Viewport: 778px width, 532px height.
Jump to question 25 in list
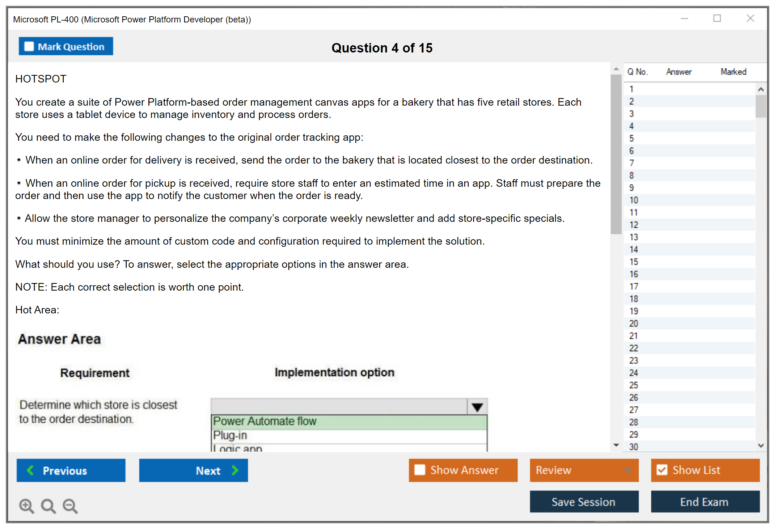pyautogui.click(x=634, y=385)
